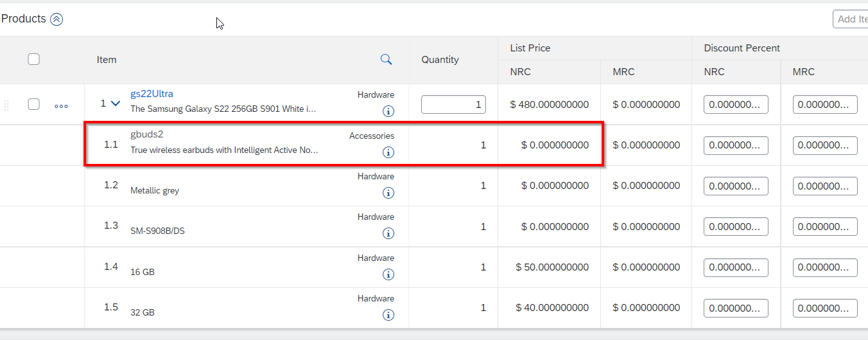Image resolution: width=868 pixels, height=340 pixels.
Task: Edit MRC discount for 32 GB
Action: (825, 308)
